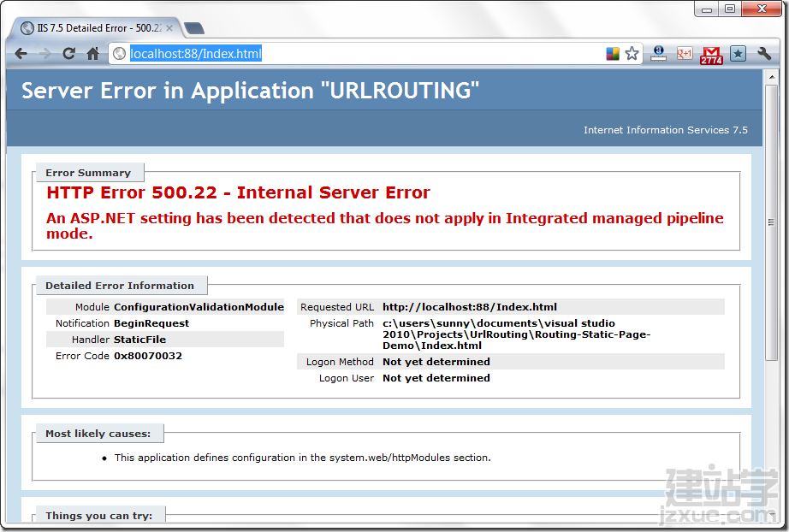
Task: Click the 'Error Code' field label
Action: (x=82, y=356)
